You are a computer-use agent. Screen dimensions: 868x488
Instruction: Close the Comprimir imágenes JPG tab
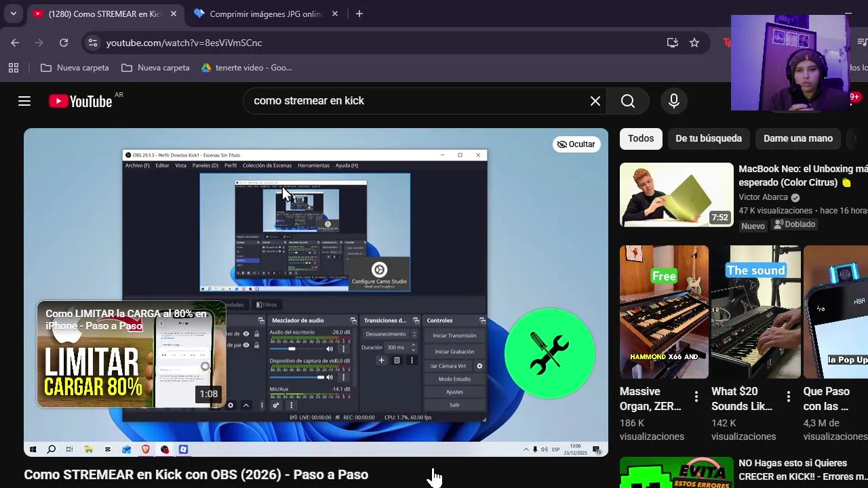pos(335,14)
